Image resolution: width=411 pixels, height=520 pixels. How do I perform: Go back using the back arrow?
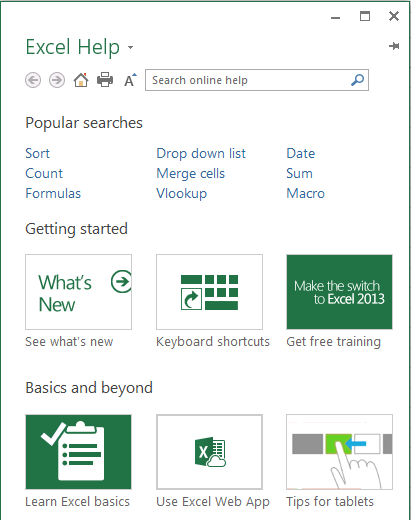pyautogui.click(x=33, y=80)
